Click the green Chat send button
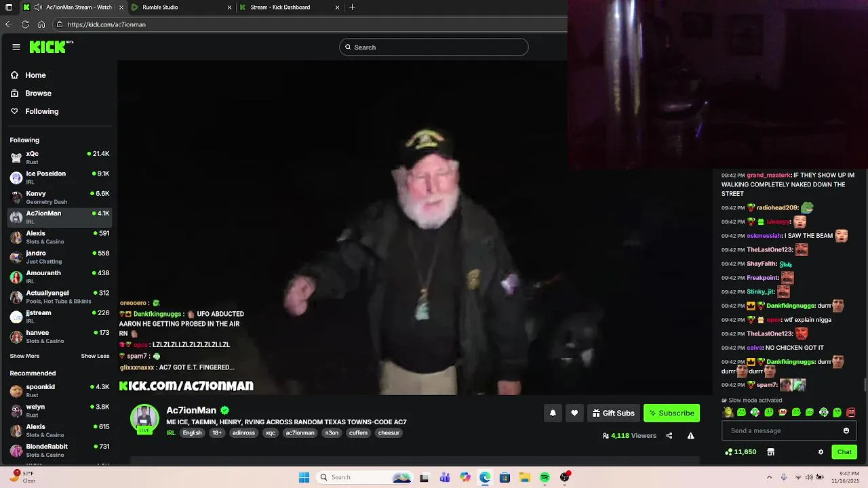Viewport: 868px width, 488px height. click(844, 452)
